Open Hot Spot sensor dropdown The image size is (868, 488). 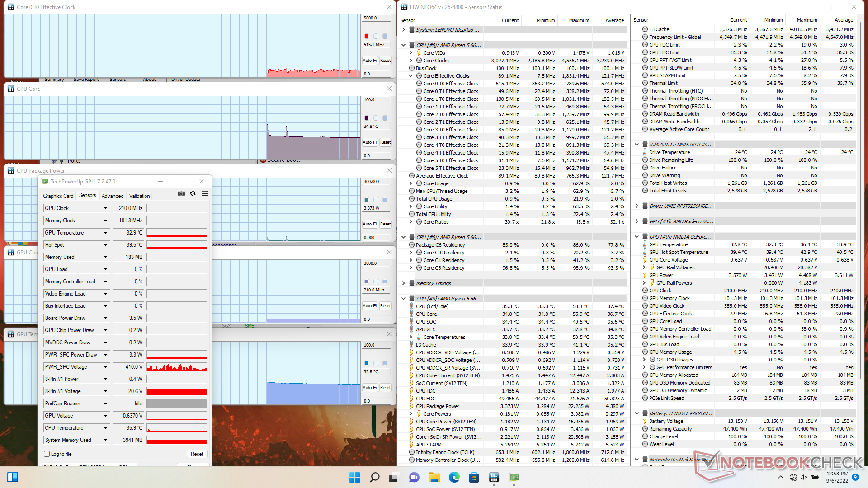(x=105, y=245)
